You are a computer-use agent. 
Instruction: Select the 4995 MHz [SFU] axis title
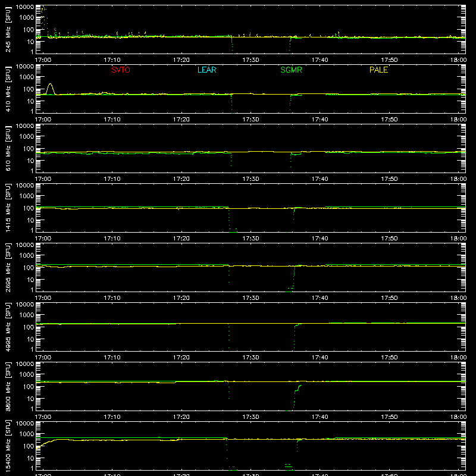click(x=8, y=327)
